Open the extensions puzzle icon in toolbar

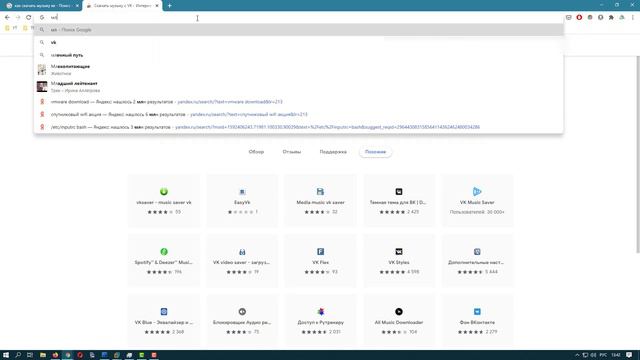pos(611,18)
